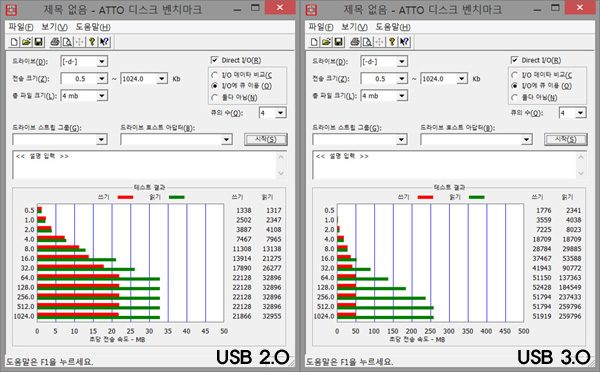The height and width of the screenshot is (374, 600).
Task: Toggle Direct I/O checkbox in left window
Action: 215,60
